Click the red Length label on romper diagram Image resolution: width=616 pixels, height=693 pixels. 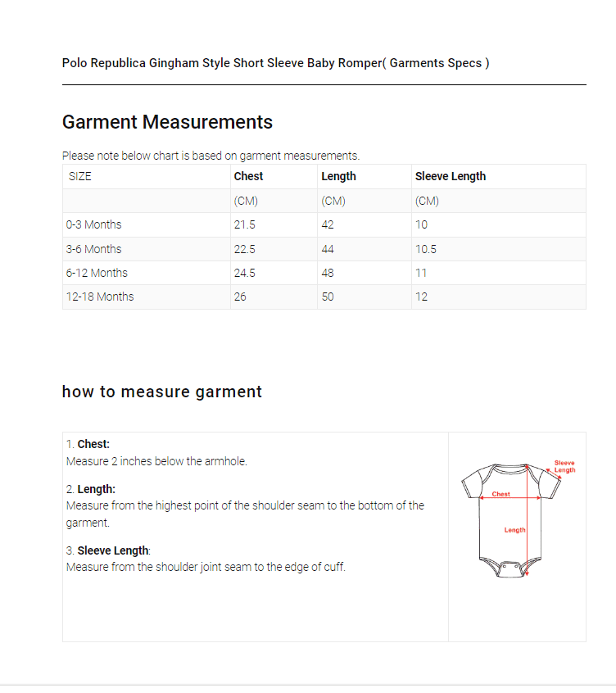(514, 530)
